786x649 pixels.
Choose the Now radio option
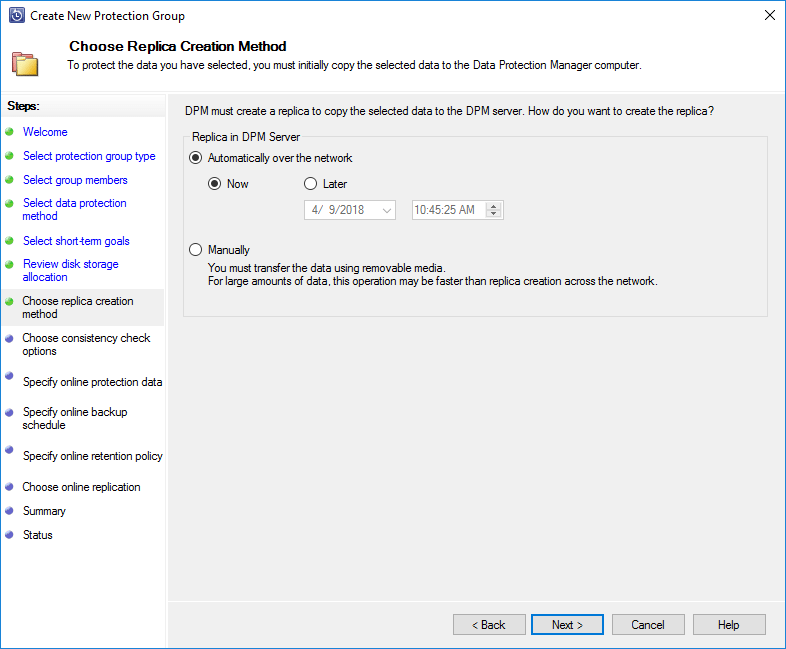tap(215, 184)
